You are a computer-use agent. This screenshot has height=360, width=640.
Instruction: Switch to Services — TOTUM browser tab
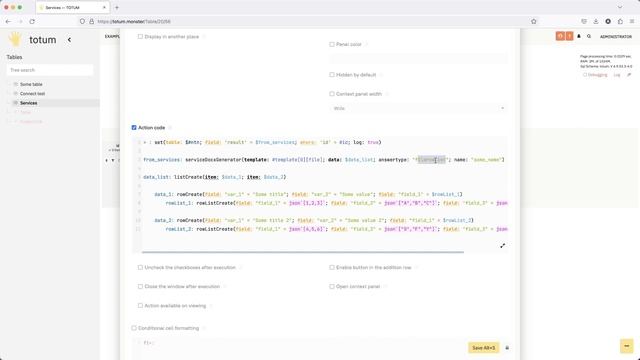(73, 7)
